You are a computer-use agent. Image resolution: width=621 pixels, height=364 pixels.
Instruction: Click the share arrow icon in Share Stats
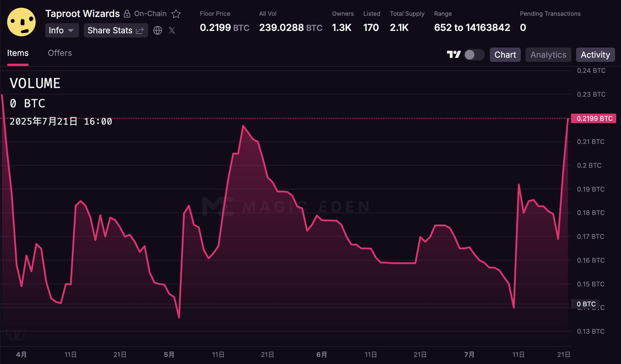(x=140, y=30)
